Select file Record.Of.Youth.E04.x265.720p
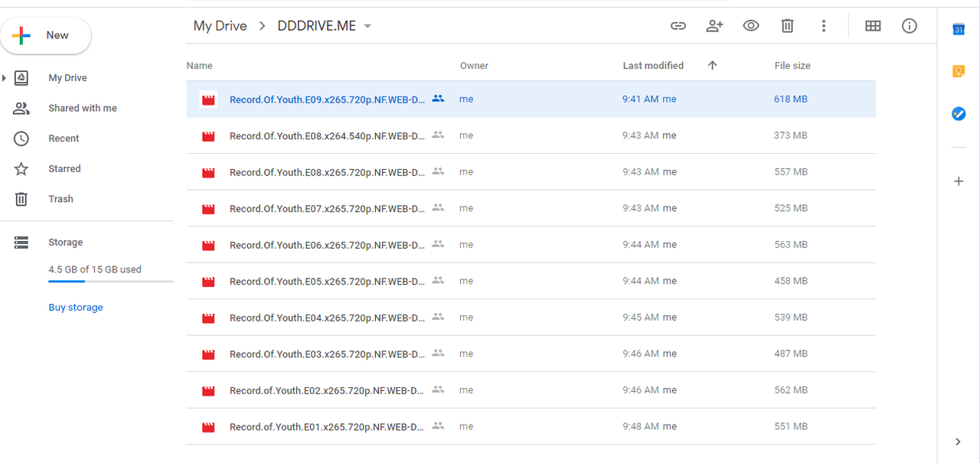This screenshot has height=463, width=980. coord(531,318)
